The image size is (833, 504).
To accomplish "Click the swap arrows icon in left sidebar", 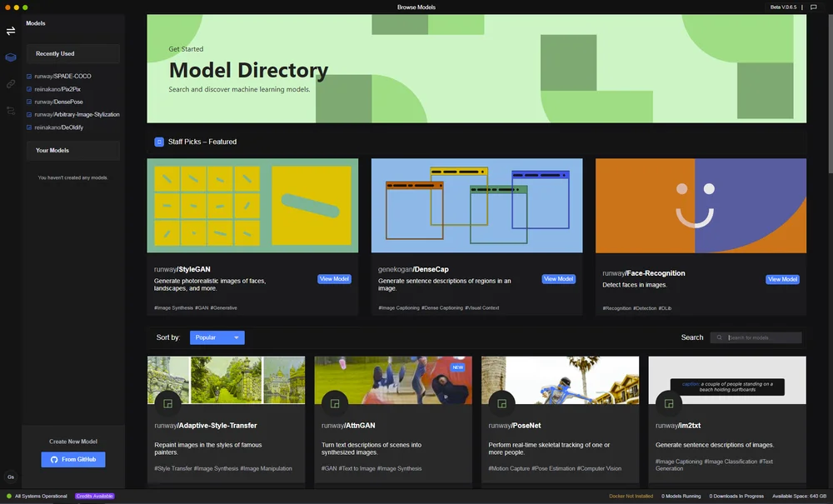I will 11,32.
